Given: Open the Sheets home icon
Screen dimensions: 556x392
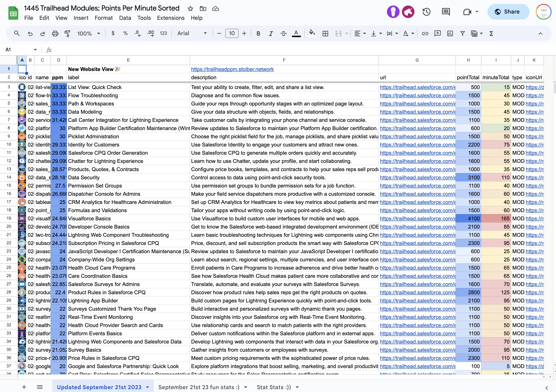Looking at the screenshot, I should pyautogui.click(x=13, y=13).
